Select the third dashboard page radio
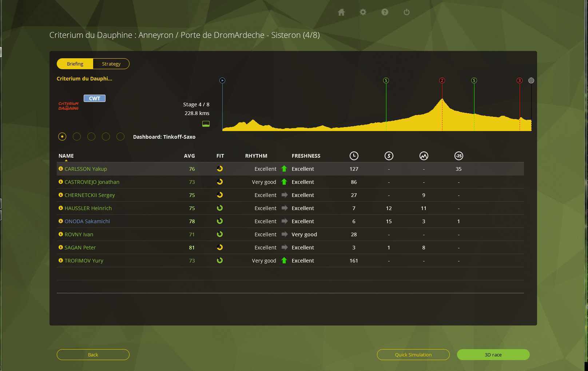 [x=91, y=137]
